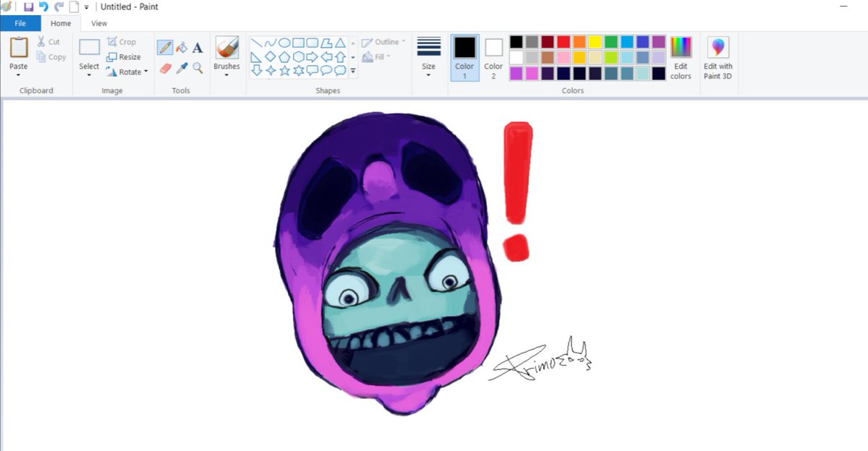This screenshot has height=451, width=868.
Task: Choose the Five-point star shape
Action: click(284, 70)
